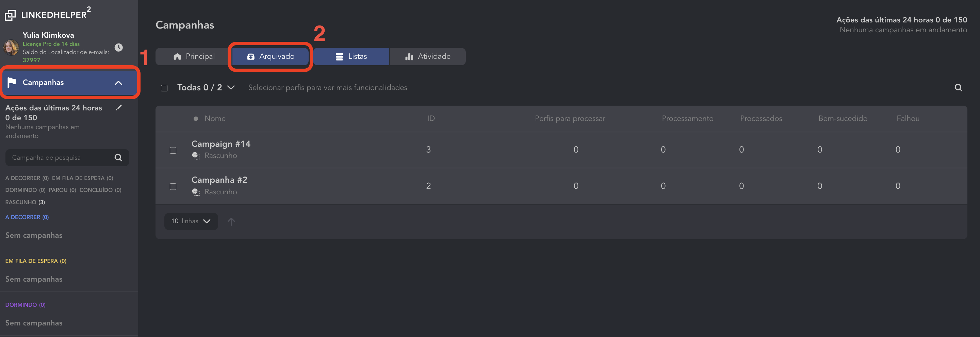Open the 10 linhas rows-per-page dropdown
This screenshot has width=980, height=337.
pyautogui.click(x=191, y=221)
